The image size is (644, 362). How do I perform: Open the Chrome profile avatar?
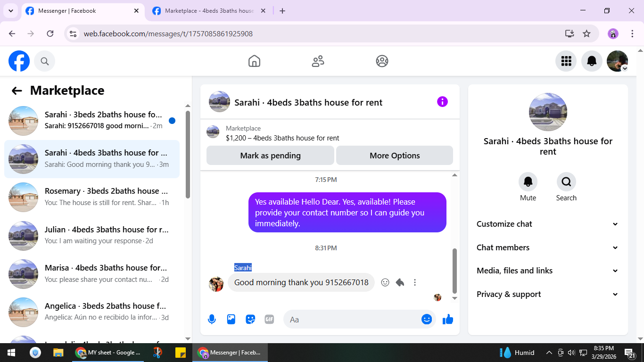coord(613,33)
